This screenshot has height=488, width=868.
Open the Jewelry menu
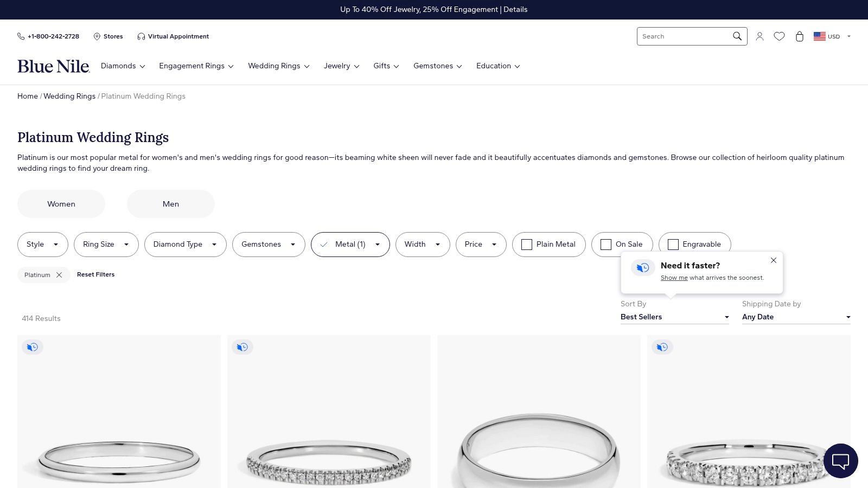pyautogui.click(x=342, y=66)
